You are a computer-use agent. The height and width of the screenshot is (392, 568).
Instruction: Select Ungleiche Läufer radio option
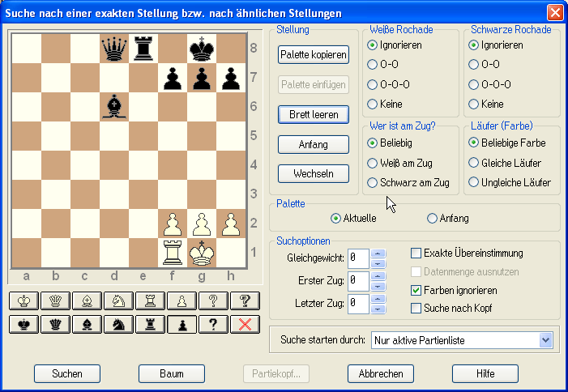tap(474, 183)
